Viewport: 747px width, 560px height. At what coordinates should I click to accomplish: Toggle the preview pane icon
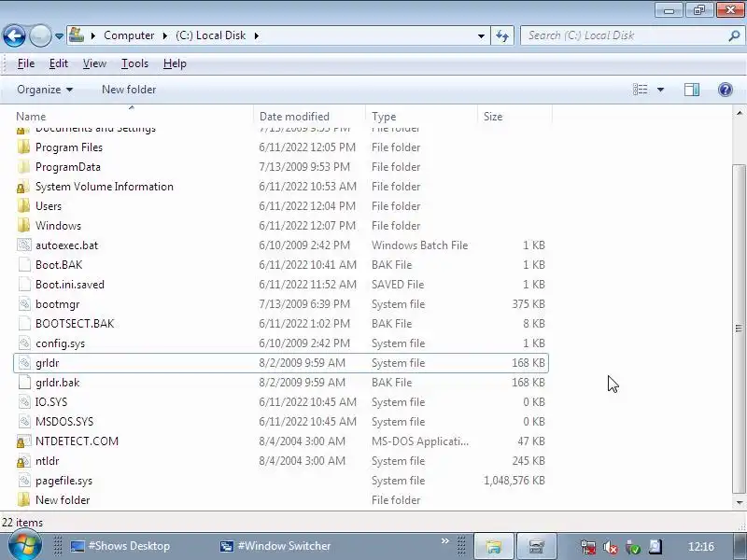click(692, 90)
